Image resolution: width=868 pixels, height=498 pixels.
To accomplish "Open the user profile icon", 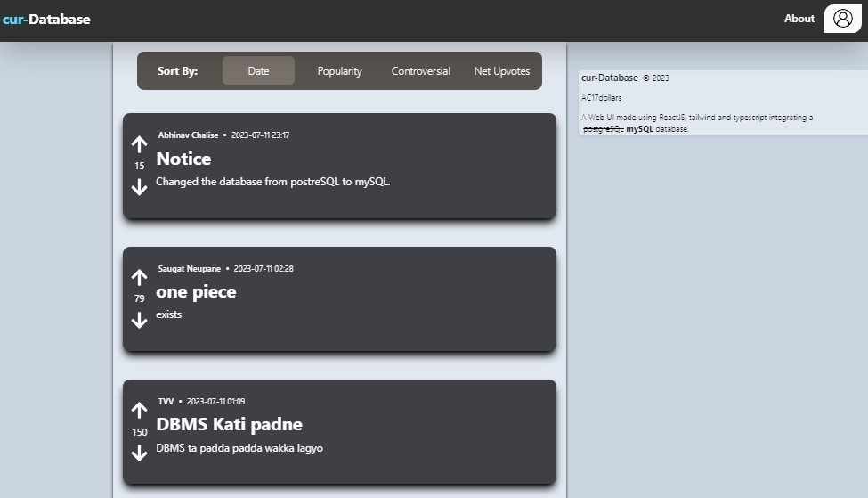I will [842, 19].
